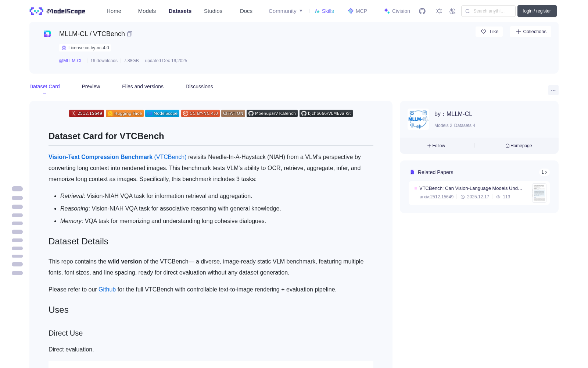Click the arxiv:2512.15649 text
This screenshot has height=368, width=588.
(437, 197)
